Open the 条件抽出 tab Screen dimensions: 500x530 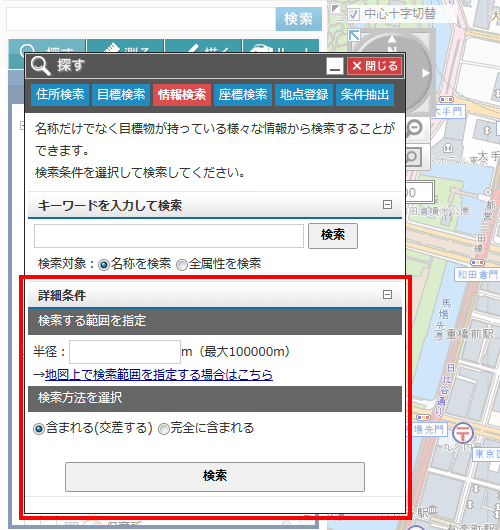pos(365,95)
